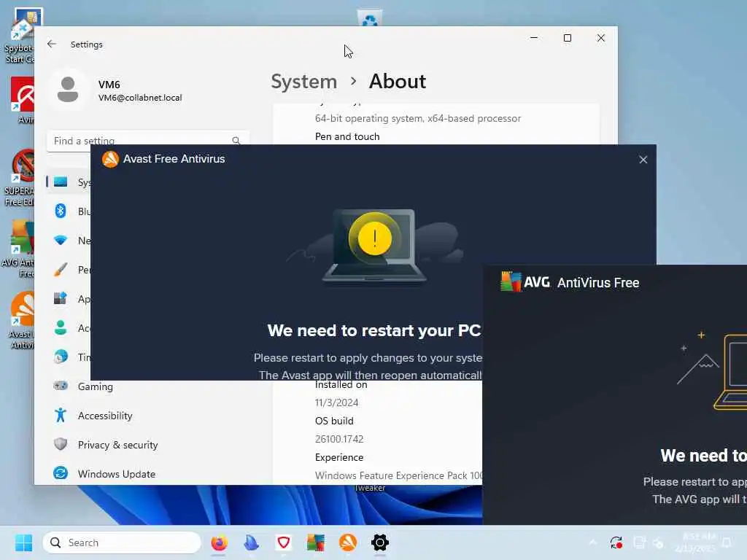Image resolution: width=747 pixels, height=560 pixels.
Task: Open the Bluetooth icon in Settings sidebar
Action: 61,211
